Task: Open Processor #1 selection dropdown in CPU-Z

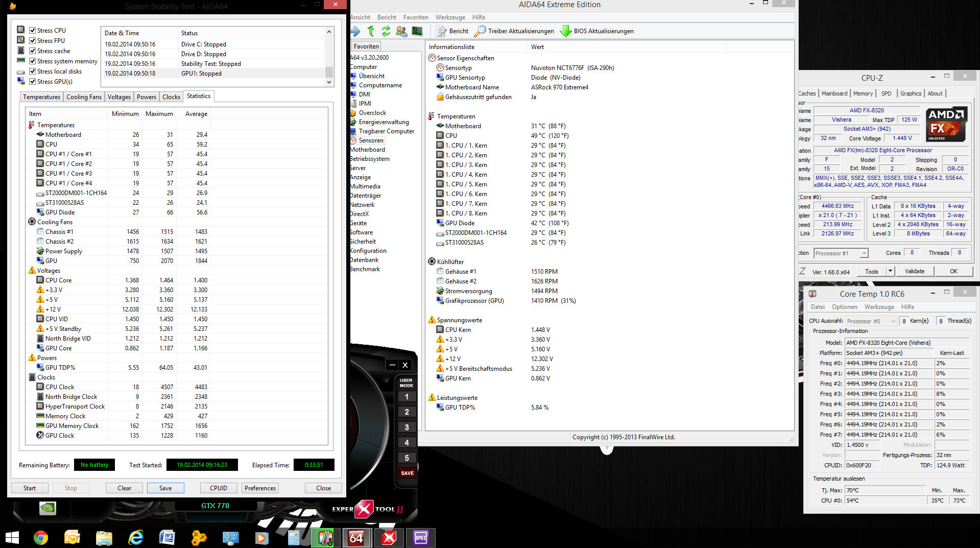Action: pyautogui.click(x=841, y=253)
